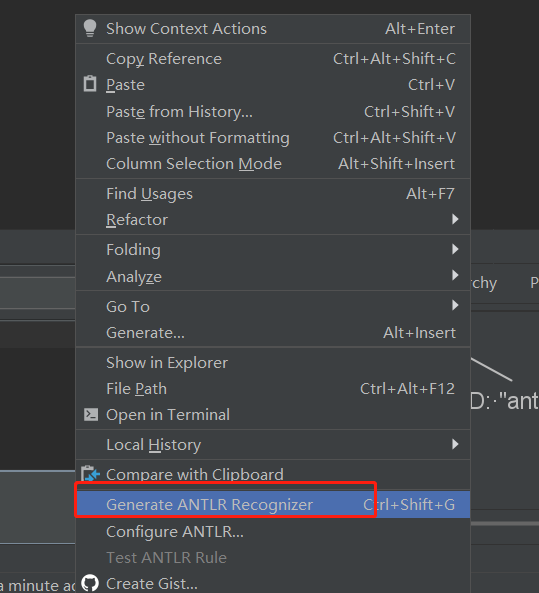Viewport: 539px width, 593px height.
Task: Select Show in Explorer
Action: tap(273, 363)
